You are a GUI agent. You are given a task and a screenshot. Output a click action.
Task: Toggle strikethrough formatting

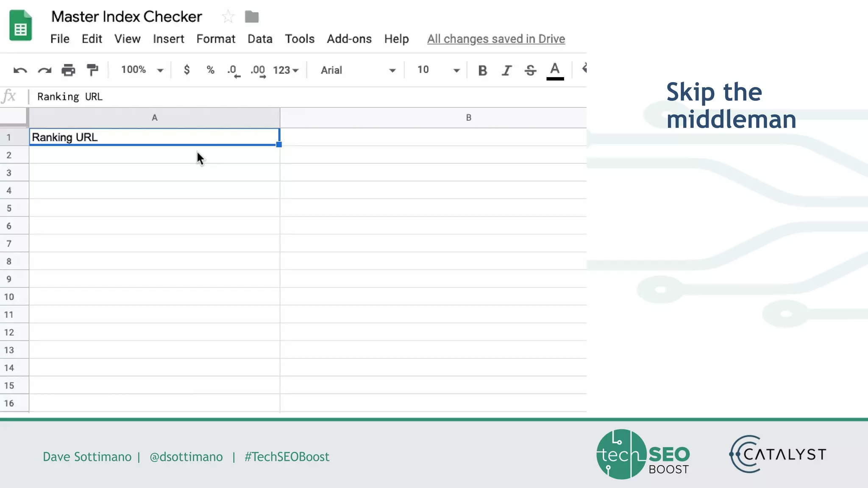[530, 70]
